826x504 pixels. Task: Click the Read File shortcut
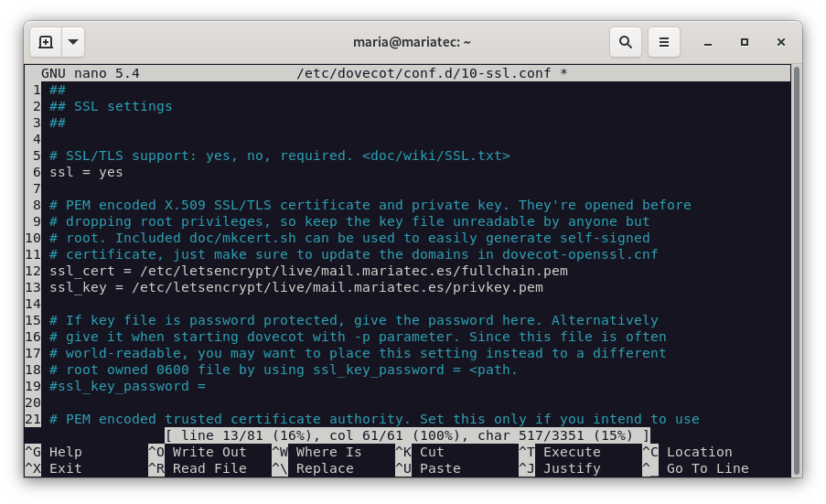point(209,468)
